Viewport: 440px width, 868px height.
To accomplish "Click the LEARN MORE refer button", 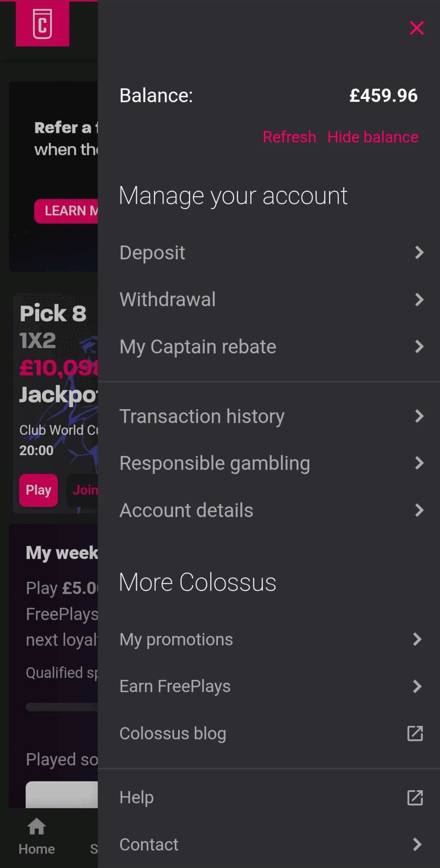I will pyautogui.click(x=66, y=211).
